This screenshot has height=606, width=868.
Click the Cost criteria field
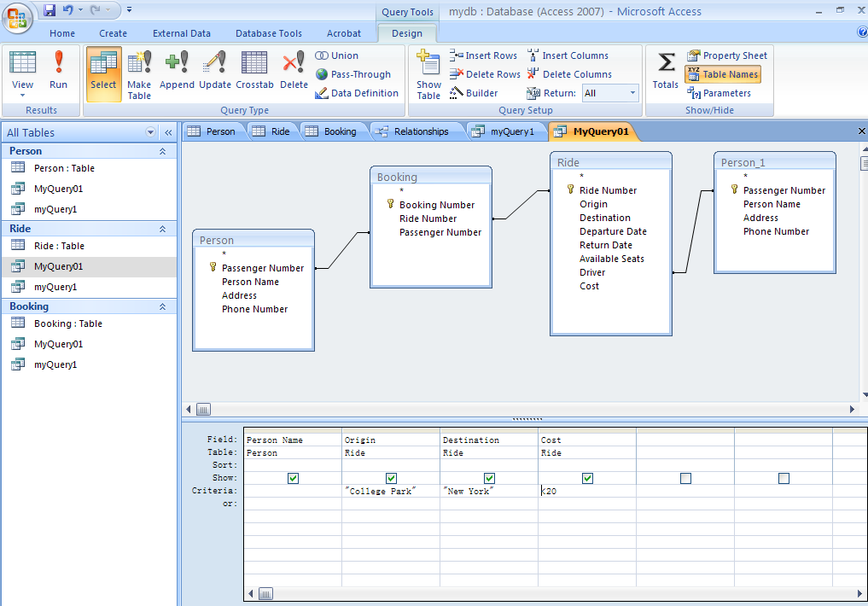586,492
